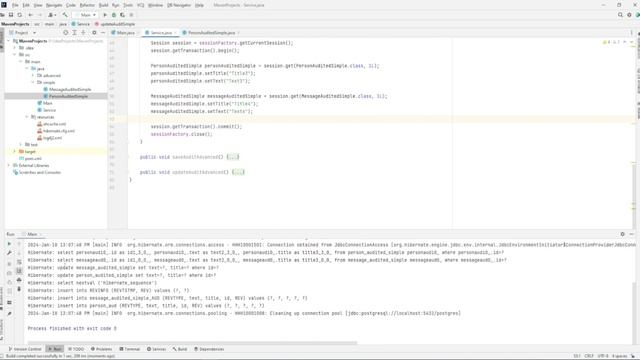This screenshot has height=360, width=640.
Task: Collapse the simple package
Action: [x=33, y=82]
